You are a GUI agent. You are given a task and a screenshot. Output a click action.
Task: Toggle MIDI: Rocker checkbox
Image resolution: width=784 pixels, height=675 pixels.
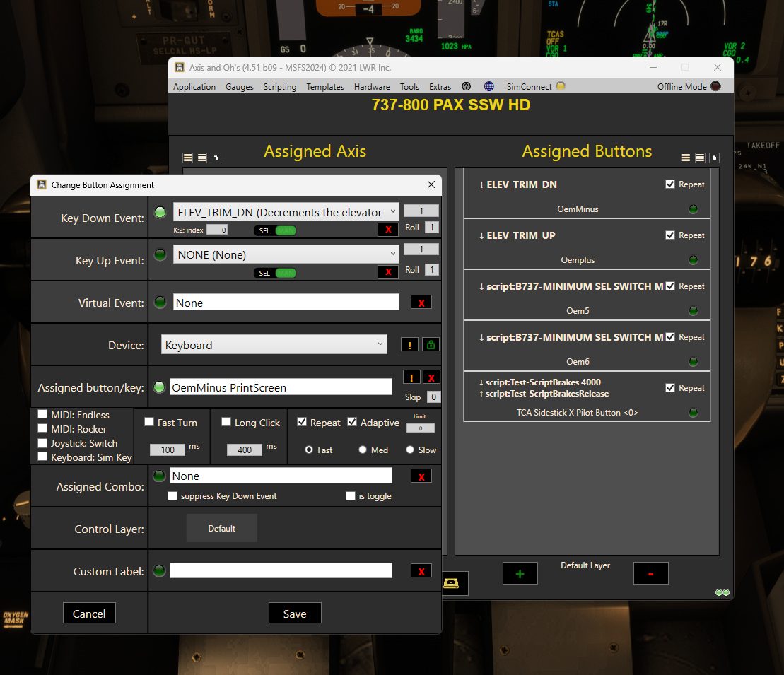pos(42,428)
